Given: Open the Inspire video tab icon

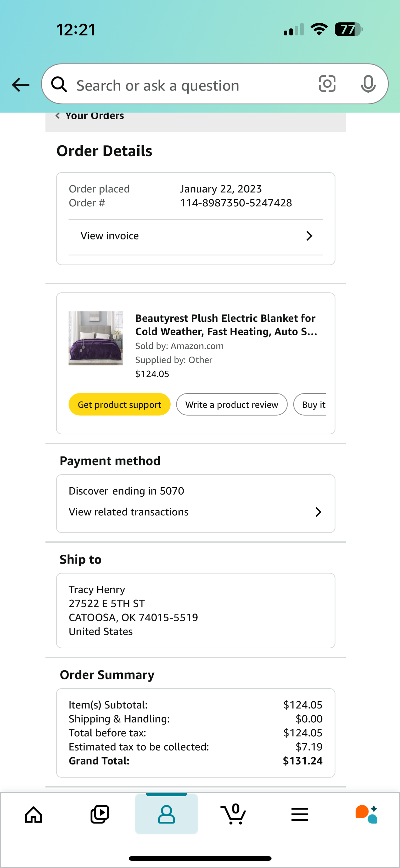Looking at the screenshot, I should pos(100,814).
